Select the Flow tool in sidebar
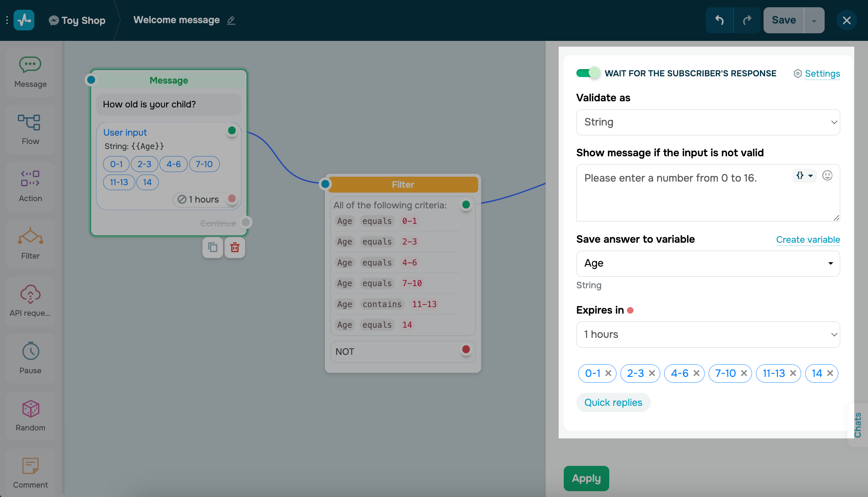The image size is (868, 497). coord(30,129)
